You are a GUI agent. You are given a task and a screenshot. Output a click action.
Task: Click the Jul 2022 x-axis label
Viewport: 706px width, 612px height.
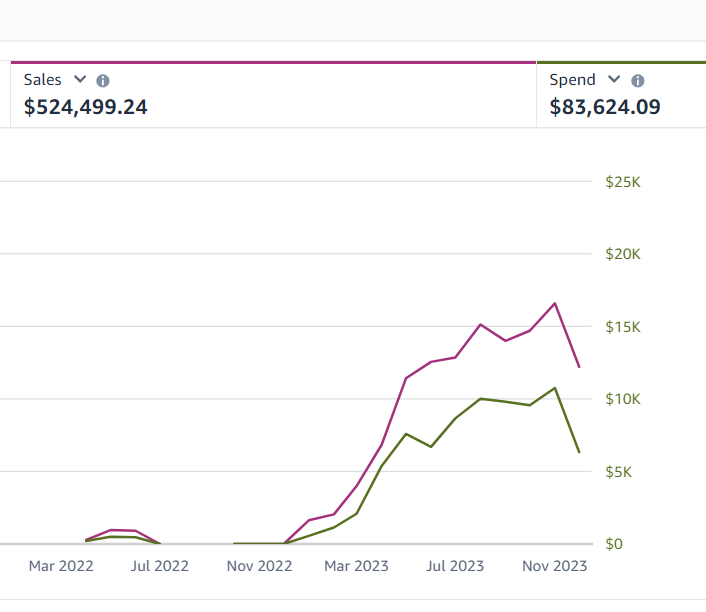pyautogui.click(x=159, y=566)
